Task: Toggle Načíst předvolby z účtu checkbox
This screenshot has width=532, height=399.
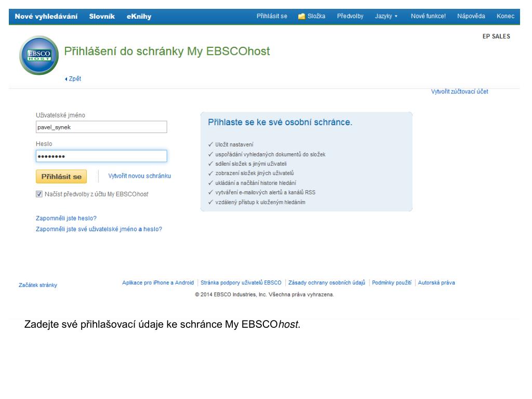Action: pyautogui.click(x=39, y=194)
